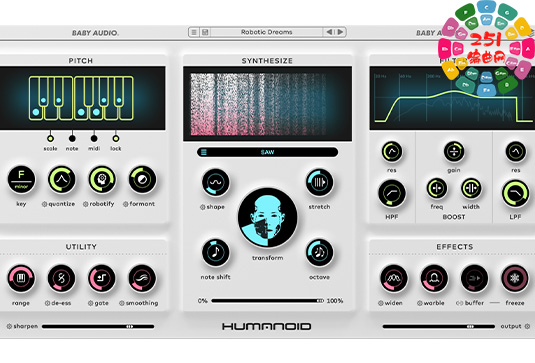This screenshot has height=363, width=535.
Task: Click the range knob in Utility
Action: [21, 278]
